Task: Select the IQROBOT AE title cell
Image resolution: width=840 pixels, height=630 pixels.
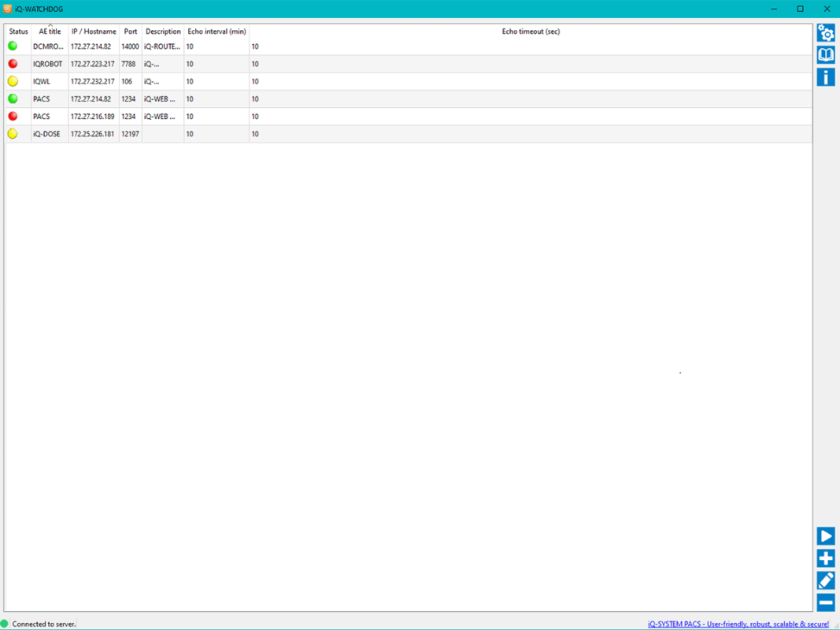Action: coord(50,64)
